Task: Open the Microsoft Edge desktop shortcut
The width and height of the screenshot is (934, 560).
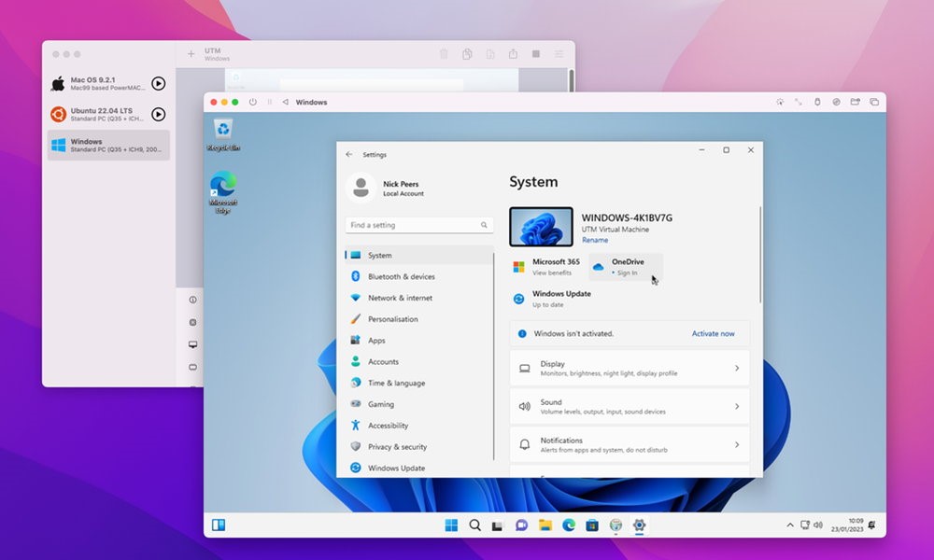Action: pyautogui.click(x=223, y=192)
